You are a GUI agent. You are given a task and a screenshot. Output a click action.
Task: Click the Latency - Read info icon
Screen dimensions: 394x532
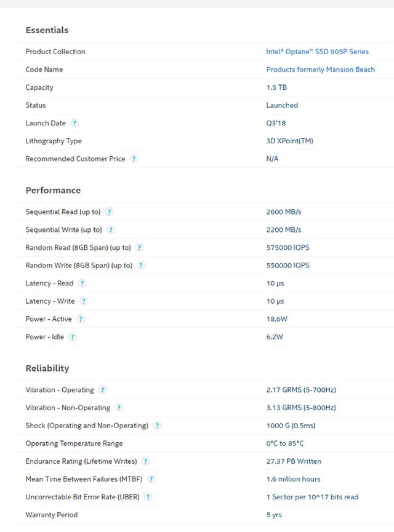(82, 284)
